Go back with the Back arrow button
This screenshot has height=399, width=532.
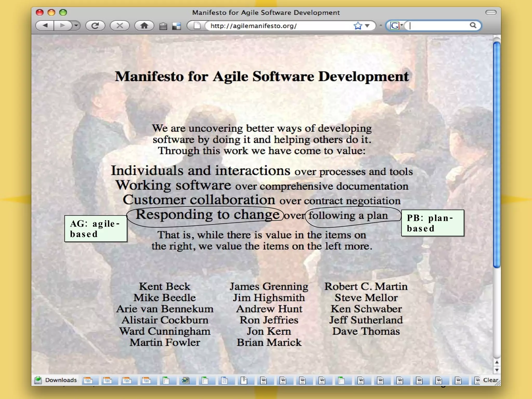coord(45,25)
